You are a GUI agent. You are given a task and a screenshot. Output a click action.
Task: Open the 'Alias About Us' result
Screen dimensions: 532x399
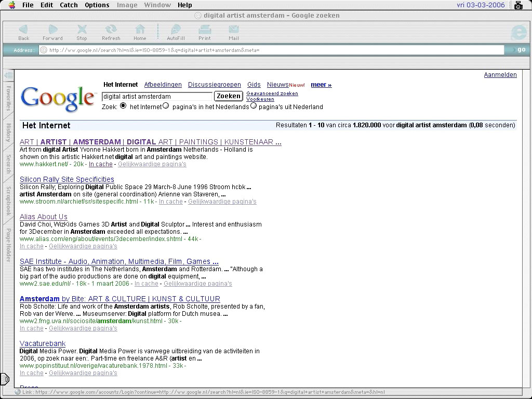[x=44, y=217]
